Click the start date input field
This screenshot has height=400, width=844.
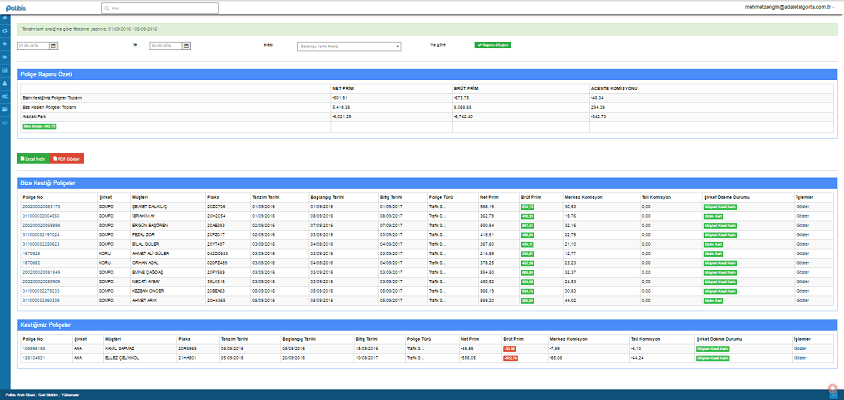31,46
